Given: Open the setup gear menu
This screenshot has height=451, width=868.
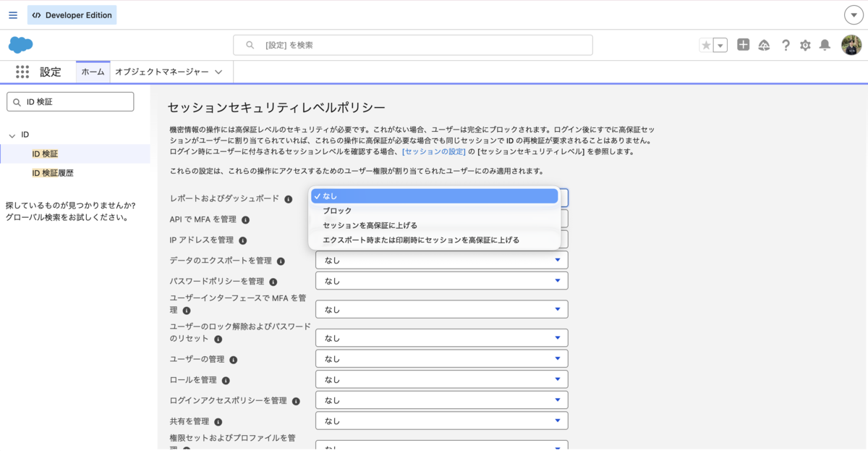Looking at the screenshot, I should pyautogui.click(x=805, y=45).
